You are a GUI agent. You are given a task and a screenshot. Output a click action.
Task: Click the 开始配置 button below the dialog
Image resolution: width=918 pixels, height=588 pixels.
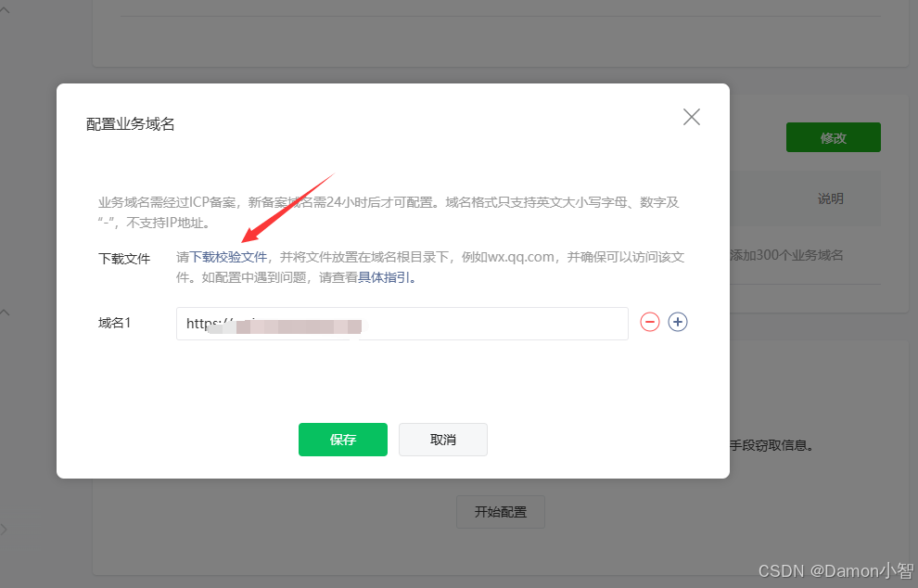(x=501, y=512)
